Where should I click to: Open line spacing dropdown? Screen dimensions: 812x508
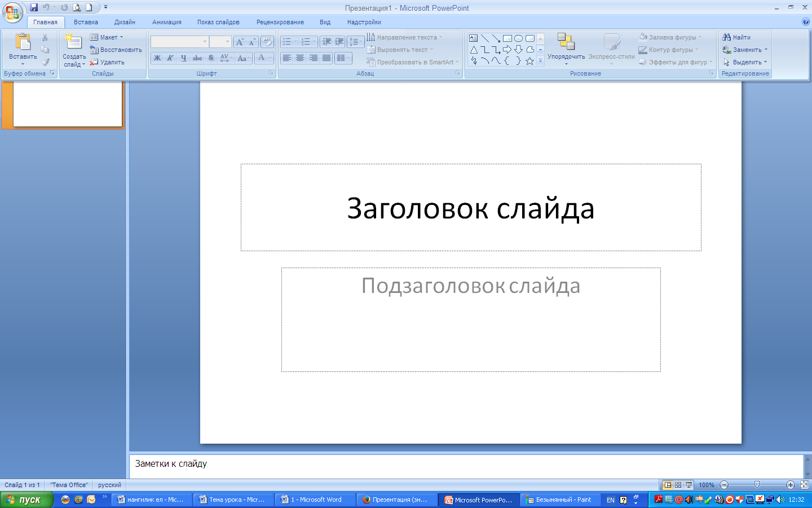(x=355, y=42)
